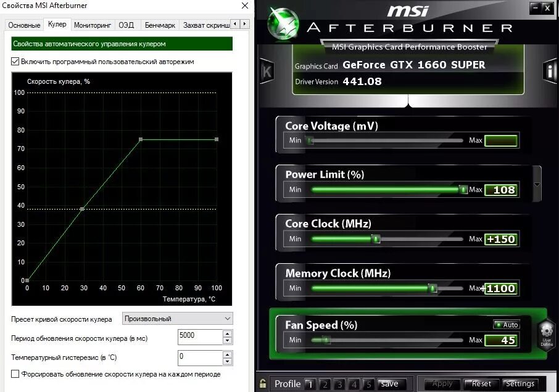Select profile slot 2

325,384
